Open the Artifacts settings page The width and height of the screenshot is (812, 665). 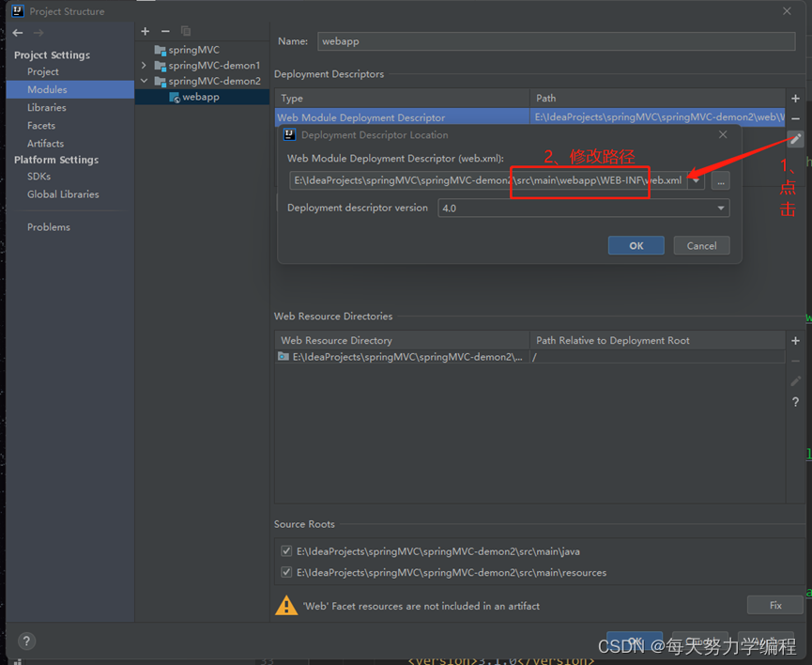[46, 143]
